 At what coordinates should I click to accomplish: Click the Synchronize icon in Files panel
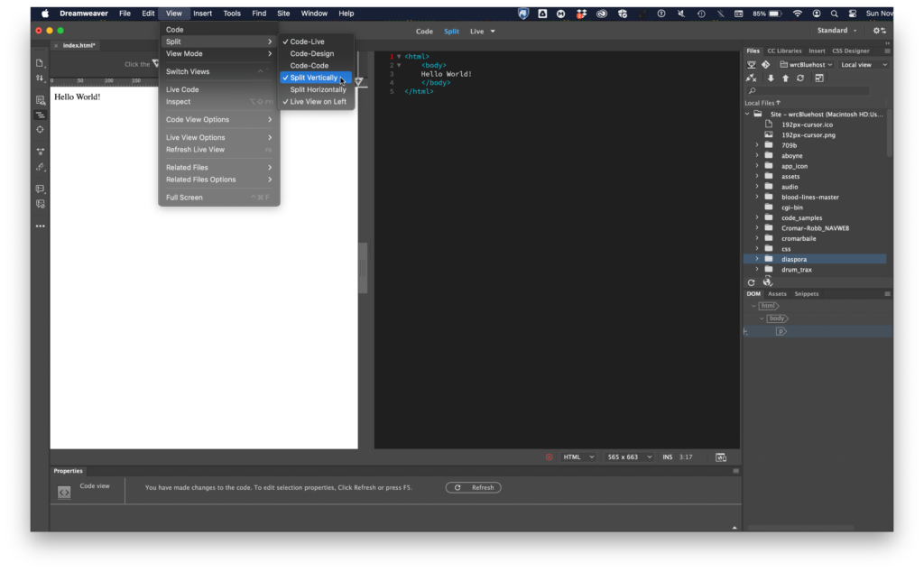point(800,78)
